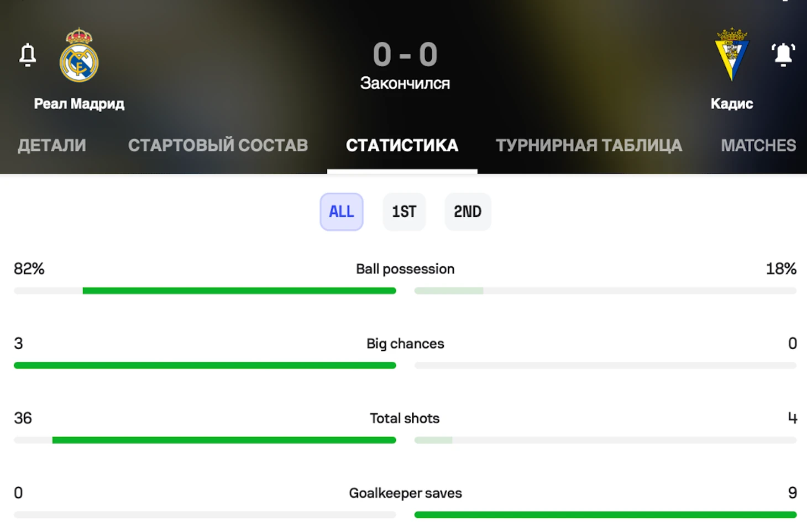Select the ALL period filter
This screenshot has height=532, width=807.
[x=341, y=212]
